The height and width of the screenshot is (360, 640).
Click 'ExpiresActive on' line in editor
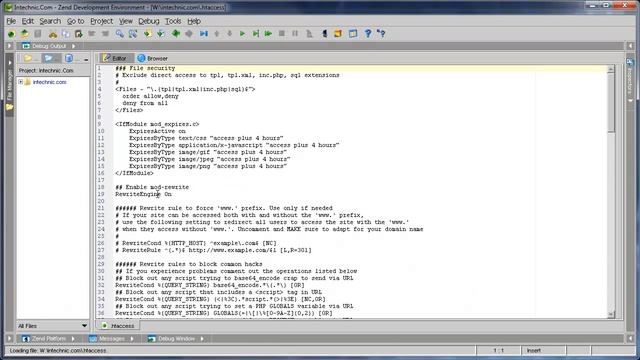click(x=157, y=131)
